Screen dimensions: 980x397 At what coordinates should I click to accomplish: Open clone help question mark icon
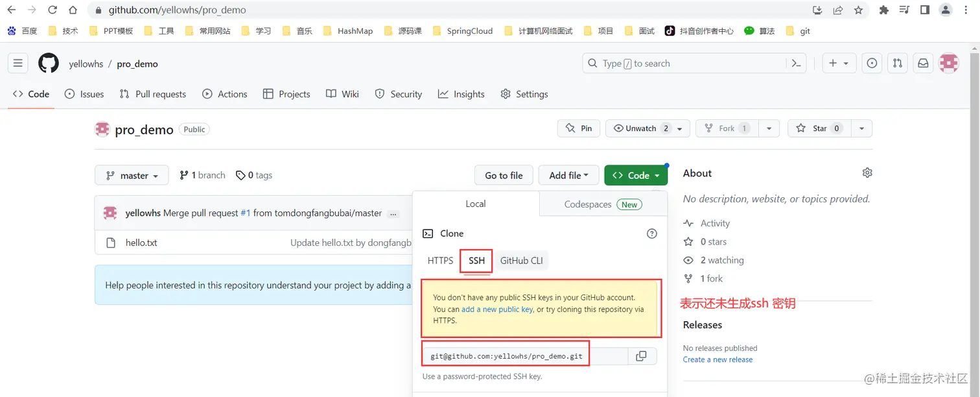click(652, 234)
